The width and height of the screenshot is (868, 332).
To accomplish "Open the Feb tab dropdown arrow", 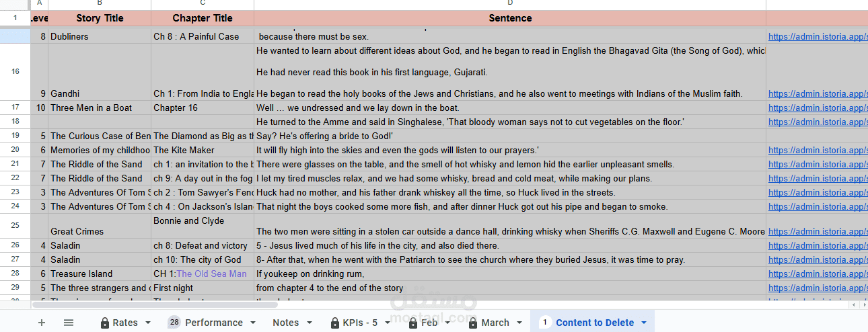I will (449, 323).
